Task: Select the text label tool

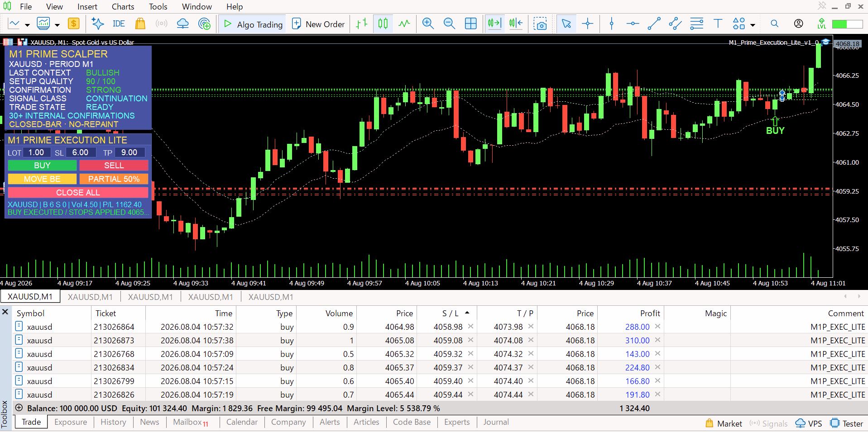Action: click(718, 24)
